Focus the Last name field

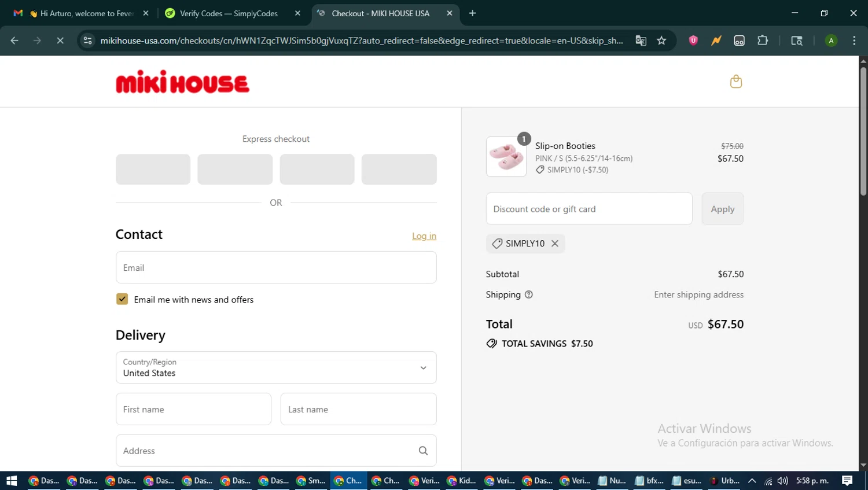[x=358, y=409]
